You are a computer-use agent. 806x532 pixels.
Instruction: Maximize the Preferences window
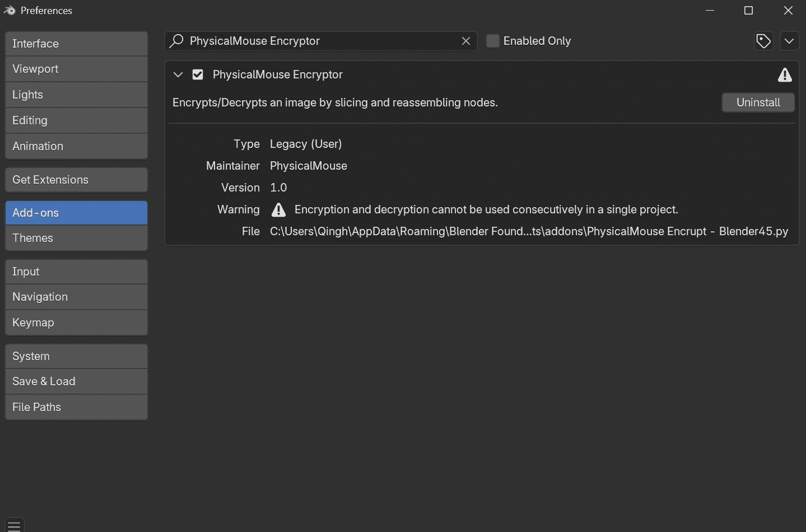tap(748, 11)
